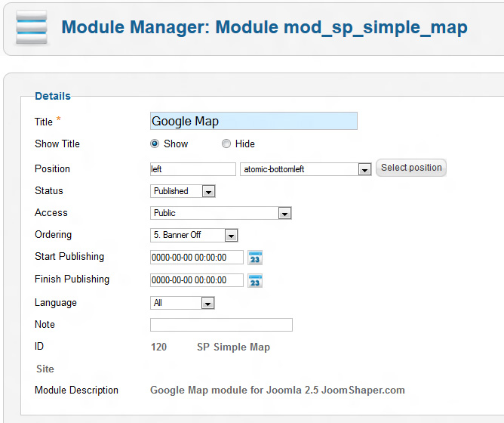Expand the atomic-bottomleft position dropdown
Viewport: 504px width, 423px height.
(x=364, y=169)
